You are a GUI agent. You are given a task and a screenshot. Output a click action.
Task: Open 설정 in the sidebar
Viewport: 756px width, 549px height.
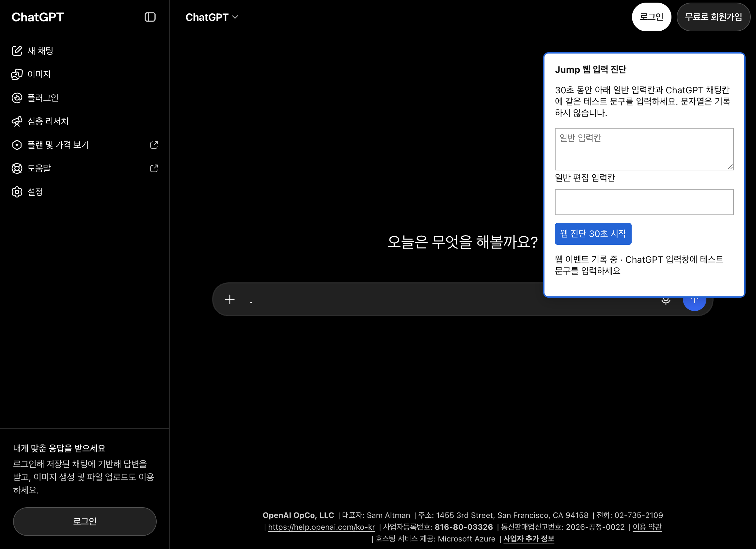[85, 192]
